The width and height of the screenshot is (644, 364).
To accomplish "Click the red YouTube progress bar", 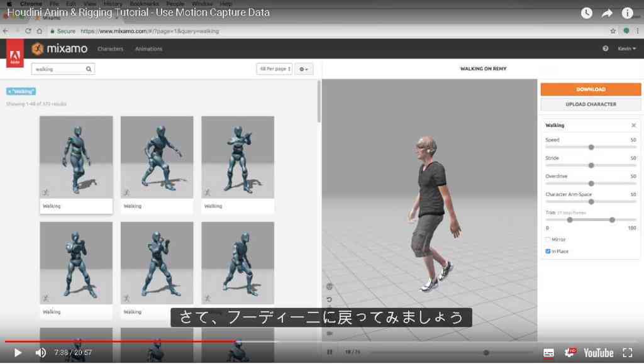I will pos(121,341).
